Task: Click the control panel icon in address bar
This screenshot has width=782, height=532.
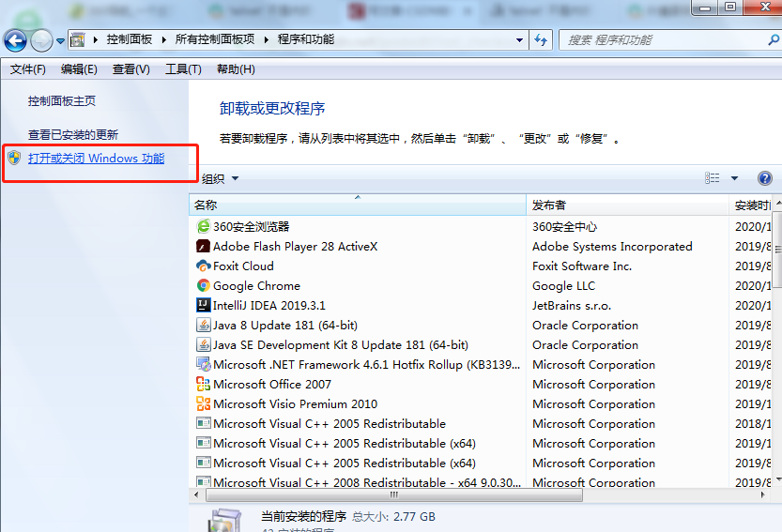Action: (77, 39)
